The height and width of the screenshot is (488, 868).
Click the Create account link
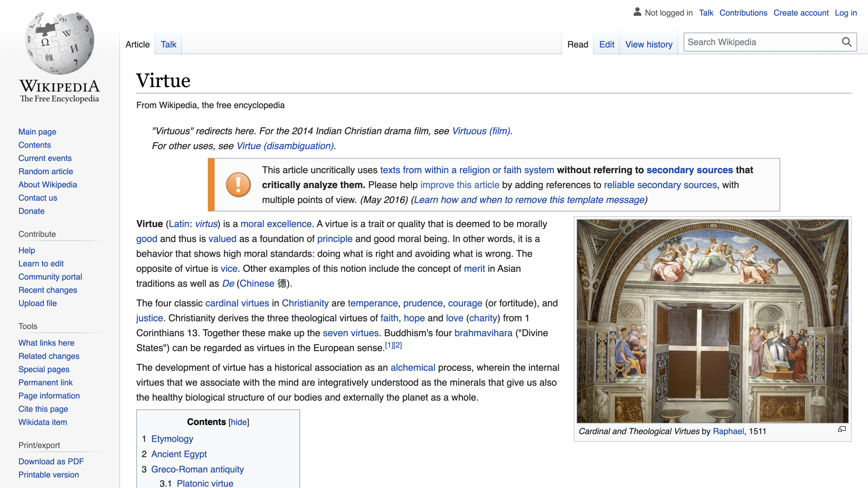(801, 13)
